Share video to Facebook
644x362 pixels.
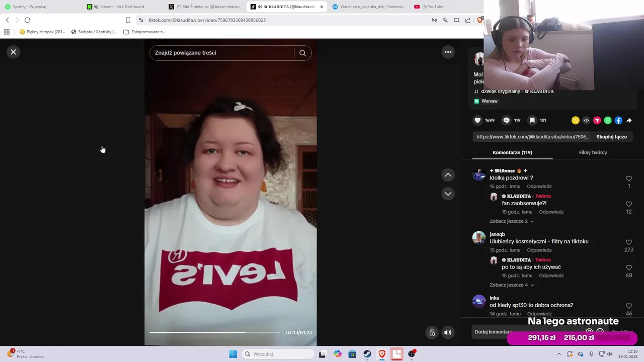coord(618,120)
